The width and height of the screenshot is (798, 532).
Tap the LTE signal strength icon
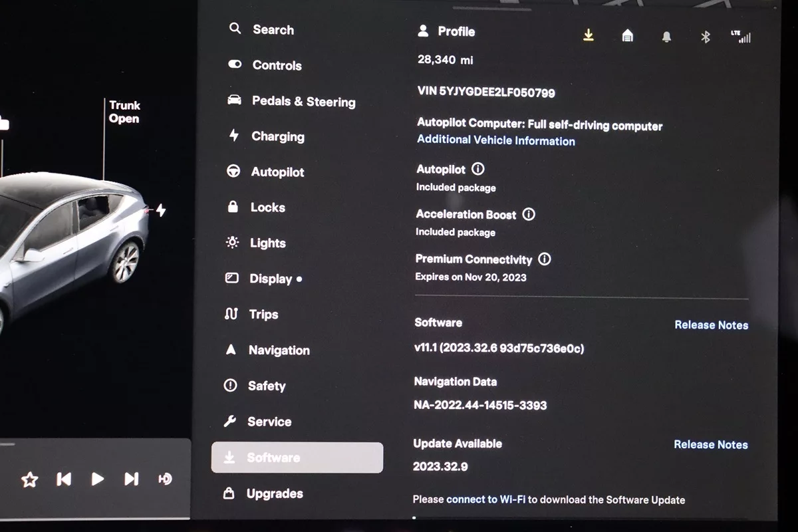[x=741, y=37]
